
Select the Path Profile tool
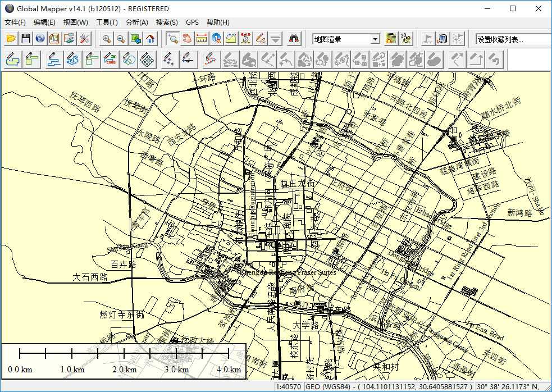(x=231, y=39)
